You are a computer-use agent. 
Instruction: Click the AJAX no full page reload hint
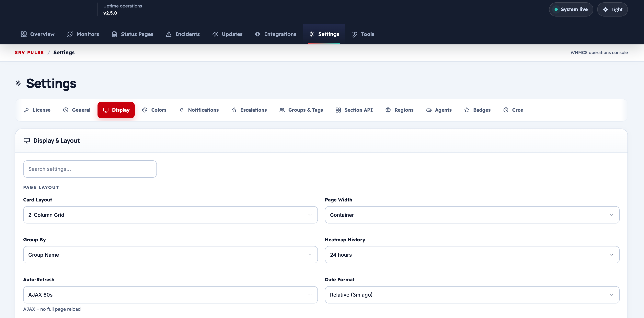pyautogui.click(x=52, y=309)
